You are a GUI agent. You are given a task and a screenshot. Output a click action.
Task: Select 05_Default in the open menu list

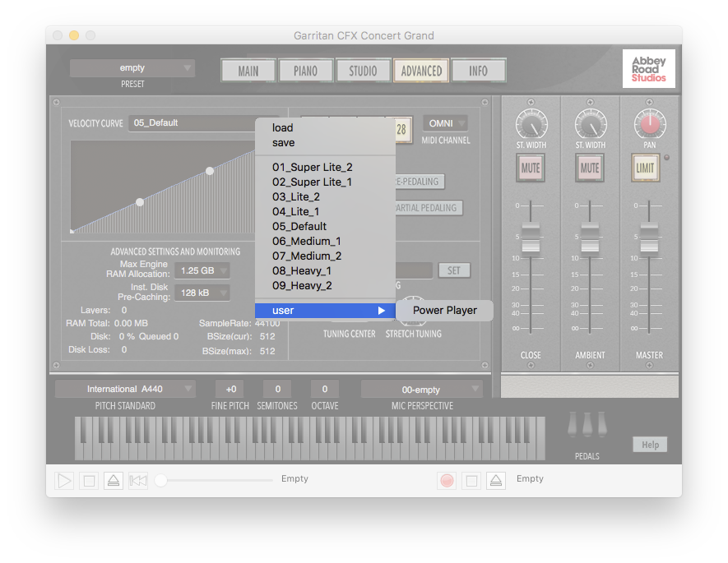point(325,226)
